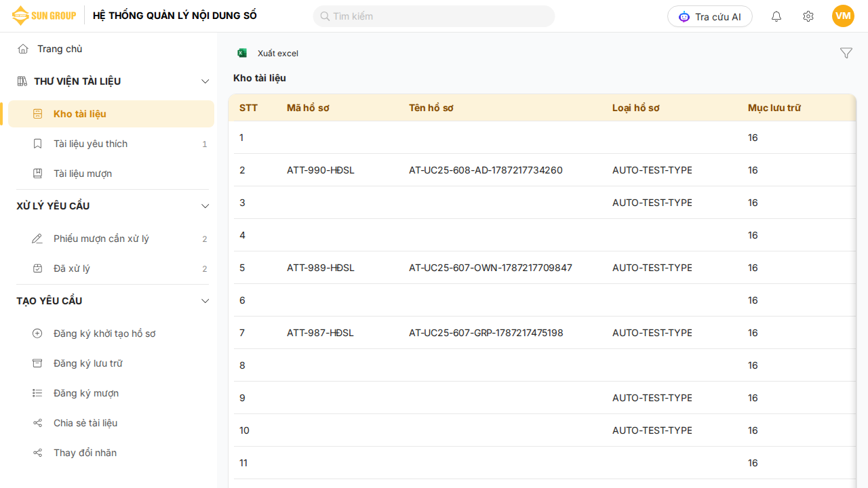
Task: Open Đã xử lý requests
Action: pyautogui.click(x=111, y=268)
